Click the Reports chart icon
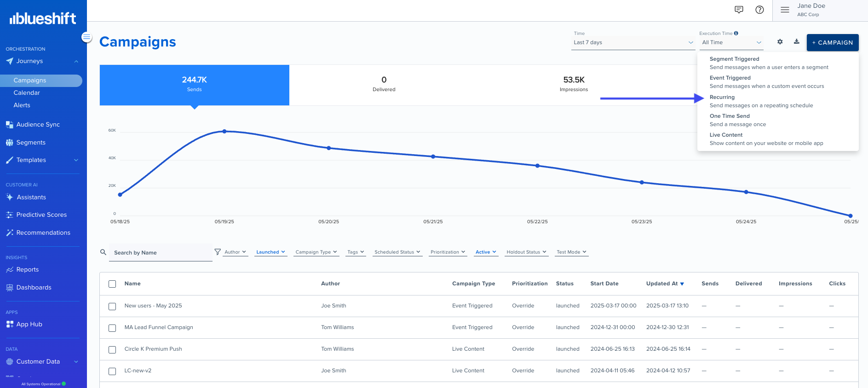The image size is (868, 388). point(10,270)
